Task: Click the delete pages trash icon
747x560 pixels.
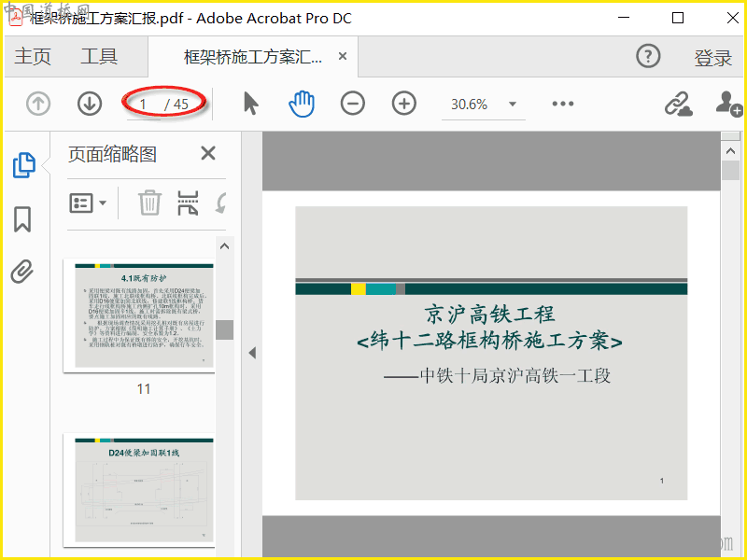Action: click(x=149, y=203)
